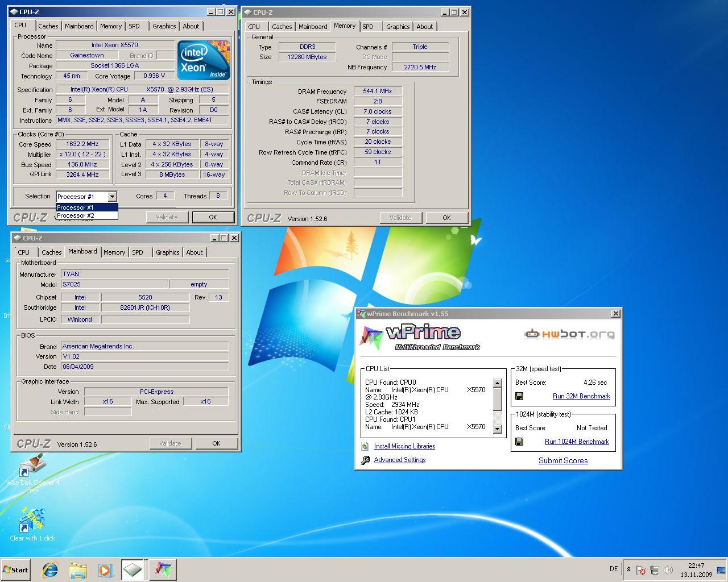The height and width of the screenshot is (582, 728).
Task: Click the Start button
Action: point(16,569)
